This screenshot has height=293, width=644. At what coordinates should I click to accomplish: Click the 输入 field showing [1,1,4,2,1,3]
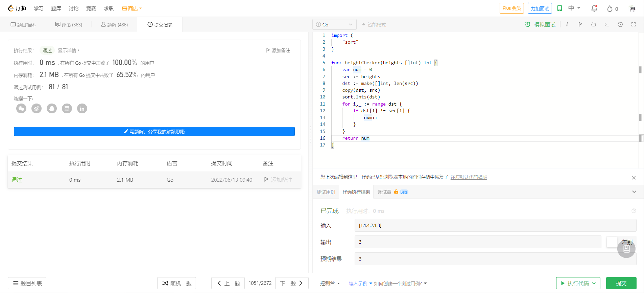495,225
